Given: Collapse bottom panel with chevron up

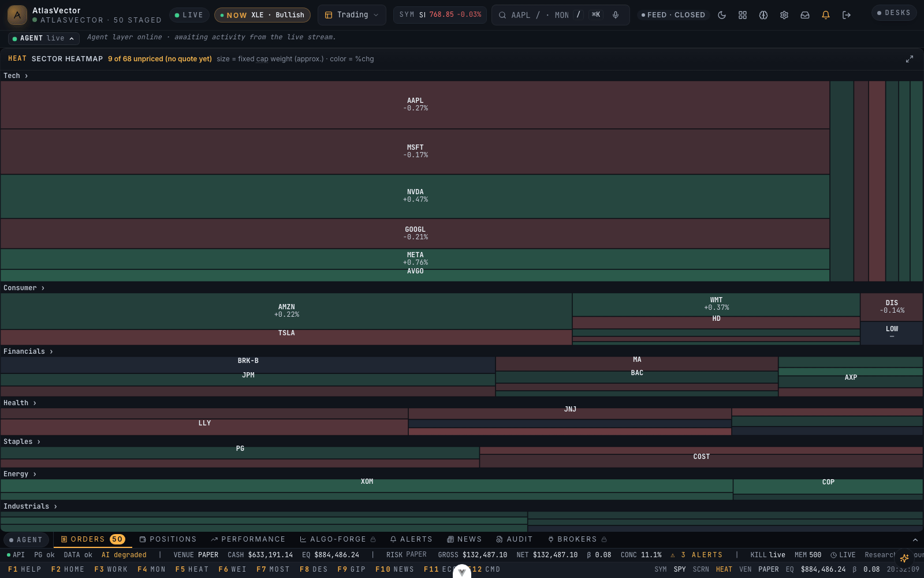Looking at the screenshot, I should click(915, 540).
